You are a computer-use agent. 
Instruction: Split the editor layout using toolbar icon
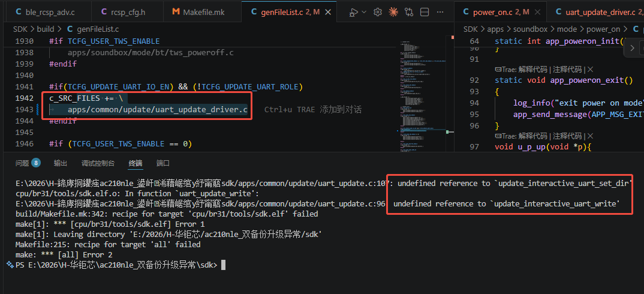point(425,13)
